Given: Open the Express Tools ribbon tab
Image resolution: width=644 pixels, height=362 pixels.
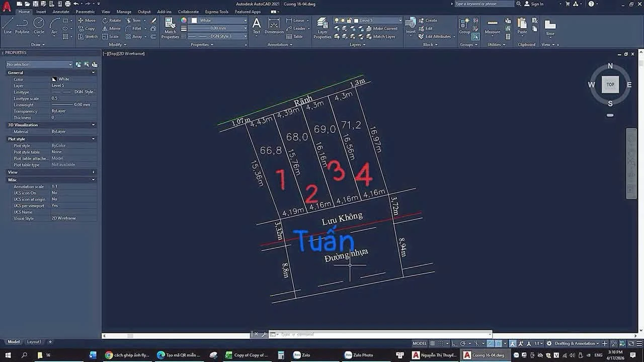Looking at the screenshot, I should (217, 12).
